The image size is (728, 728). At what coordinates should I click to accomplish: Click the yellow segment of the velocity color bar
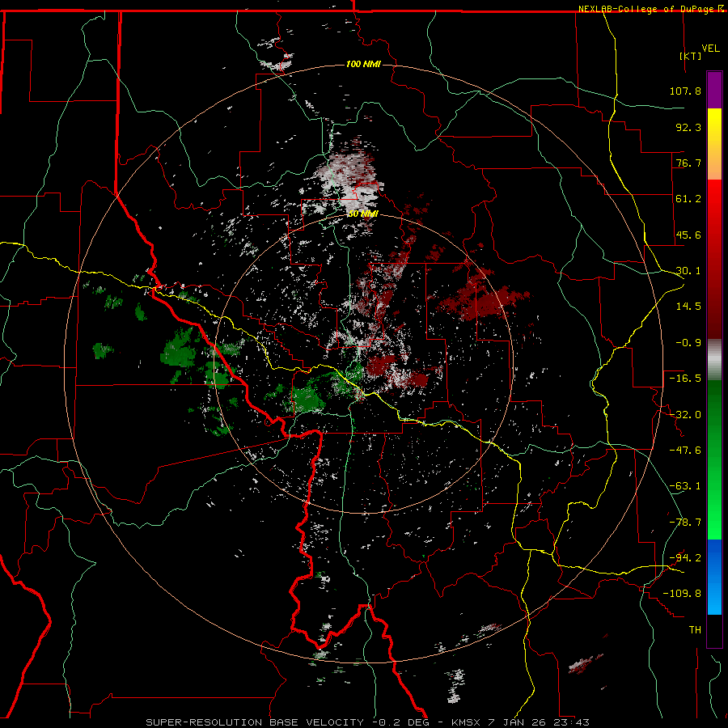[714, 144]
